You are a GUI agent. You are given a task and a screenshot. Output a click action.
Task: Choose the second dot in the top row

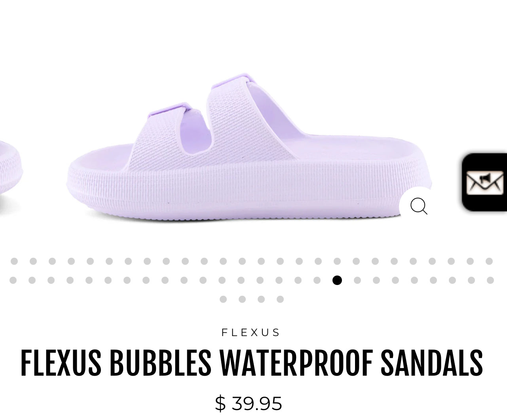[x=33, y=261]
